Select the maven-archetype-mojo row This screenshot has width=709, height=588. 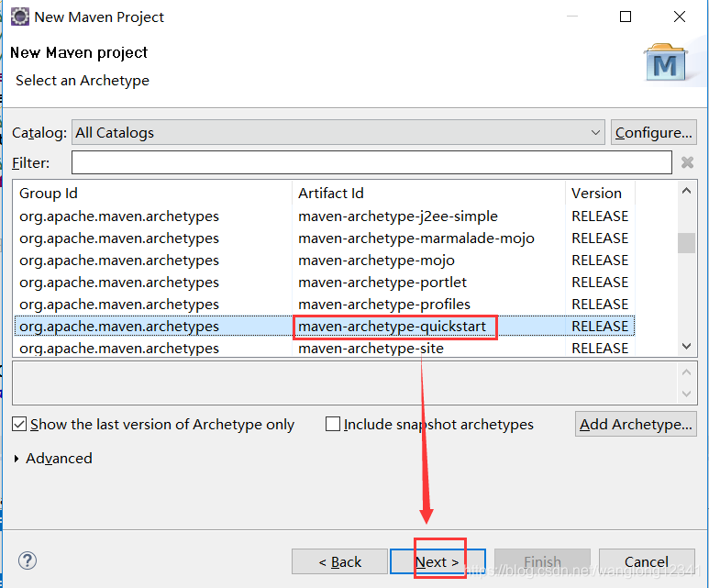coord(324,261)
